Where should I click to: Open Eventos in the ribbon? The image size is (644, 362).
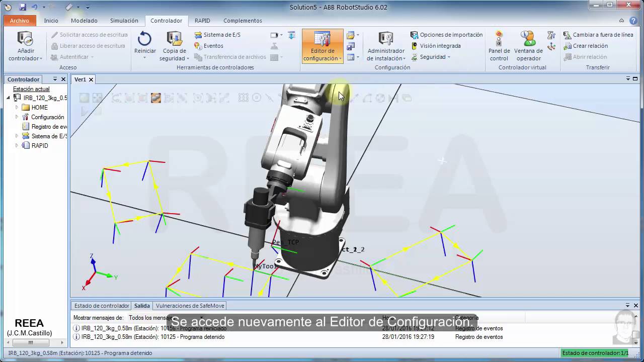coord(209,46)
